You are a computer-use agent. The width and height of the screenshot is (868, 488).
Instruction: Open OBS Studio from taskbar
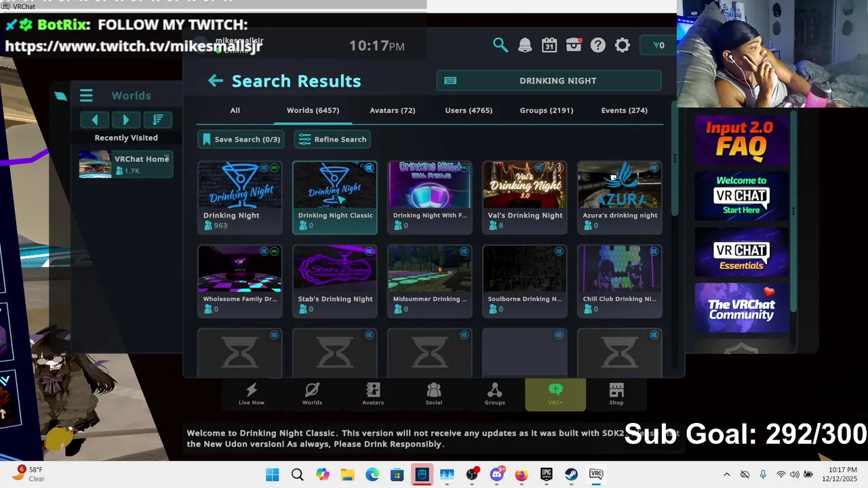(472, 474)
